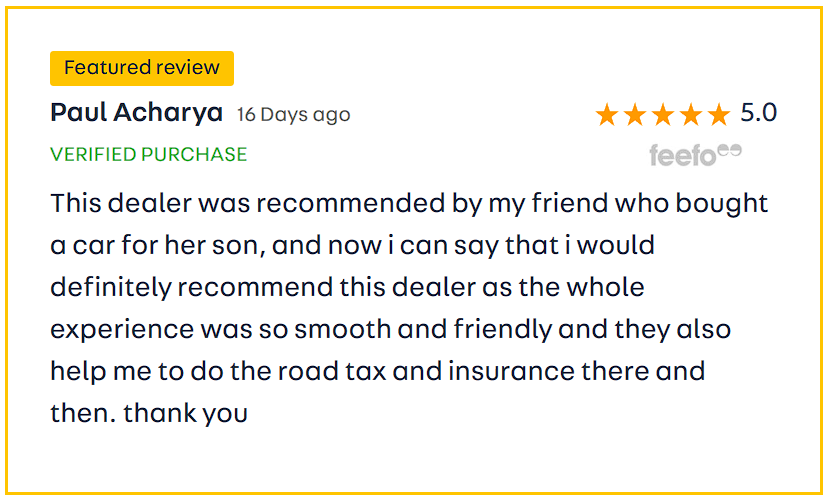Select the fifth star in the rating
This screenshot has height=498, width=829.
[x=719, y=115]
